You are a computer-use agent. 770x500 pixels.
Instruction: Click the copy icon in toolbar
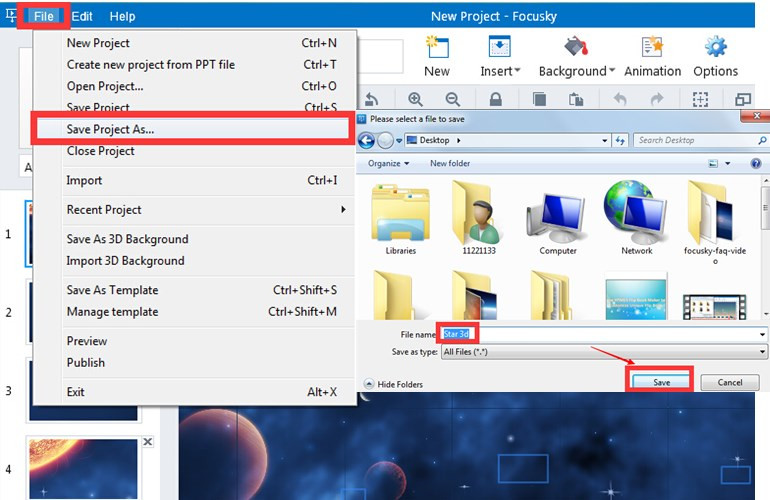tap(539, 99)
